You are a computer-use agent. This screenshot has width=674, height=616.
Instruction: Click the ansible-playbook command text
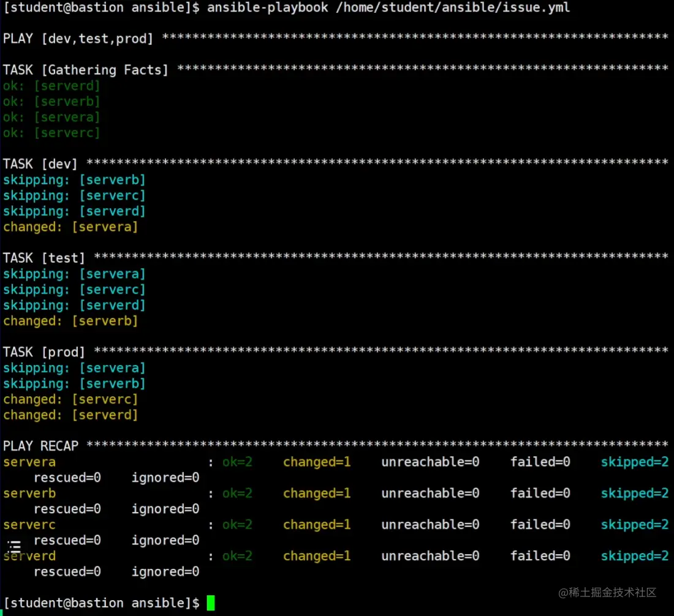tap(388, 7)
